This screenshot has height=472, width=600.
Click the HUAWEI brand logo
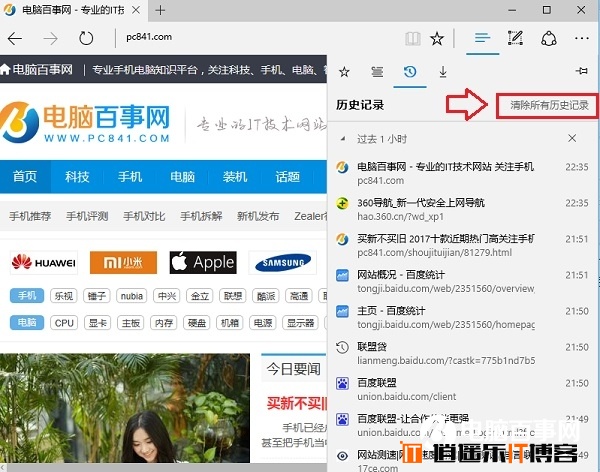tap(44, 263)
